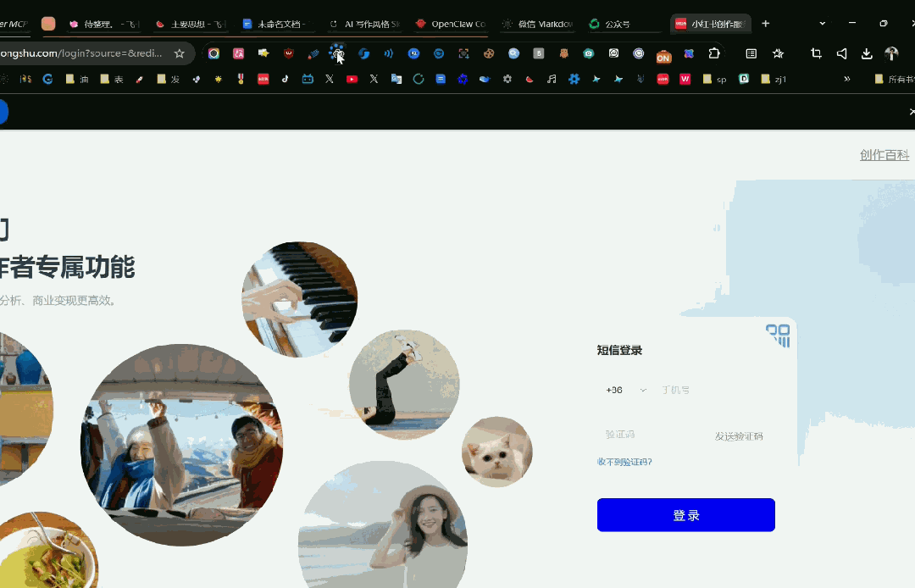The image size is (915, 588).
Task: Open the colorful ring extension icon
Action: 213,53
